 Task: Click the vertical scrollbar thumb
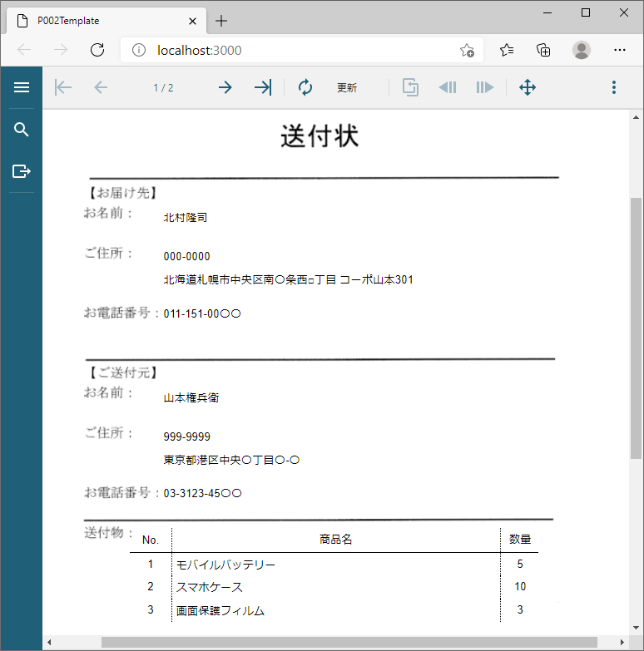pos(637,328)
